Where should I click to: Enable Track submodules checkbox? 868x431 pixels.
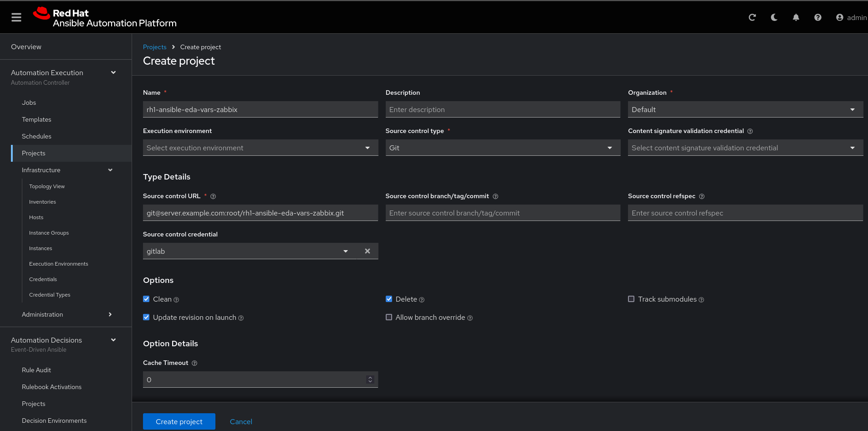click(631, 299)
